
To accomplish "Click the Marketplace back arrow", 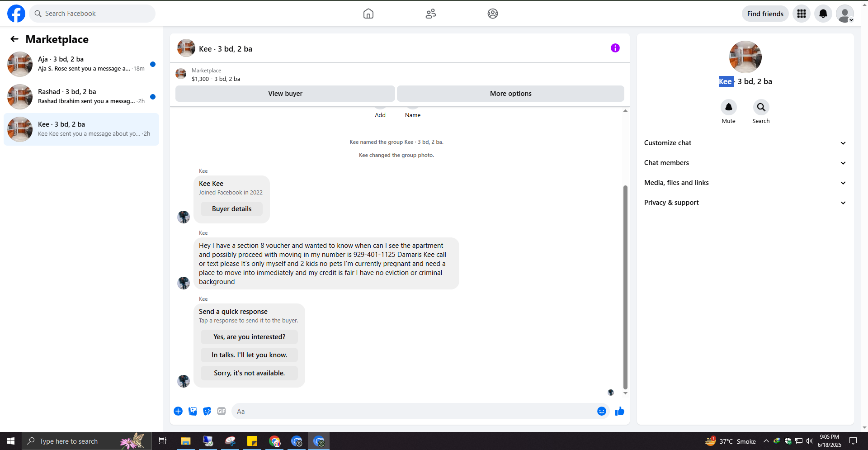I will 14,39.
